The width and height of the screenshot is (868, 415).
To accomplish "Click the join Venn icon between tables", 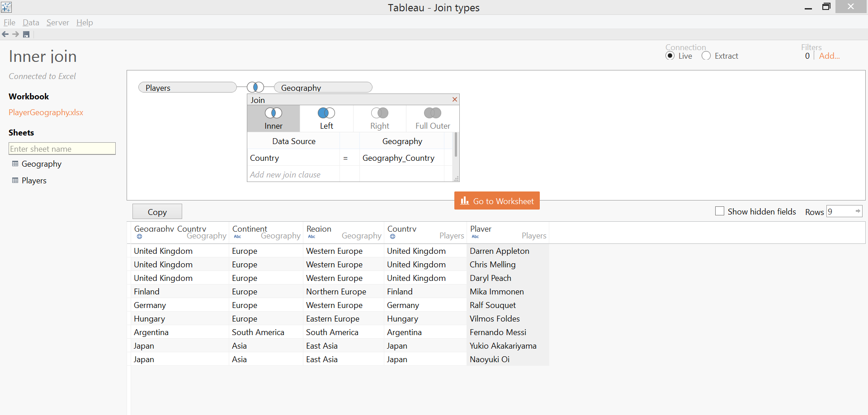I will coord(255,87).
